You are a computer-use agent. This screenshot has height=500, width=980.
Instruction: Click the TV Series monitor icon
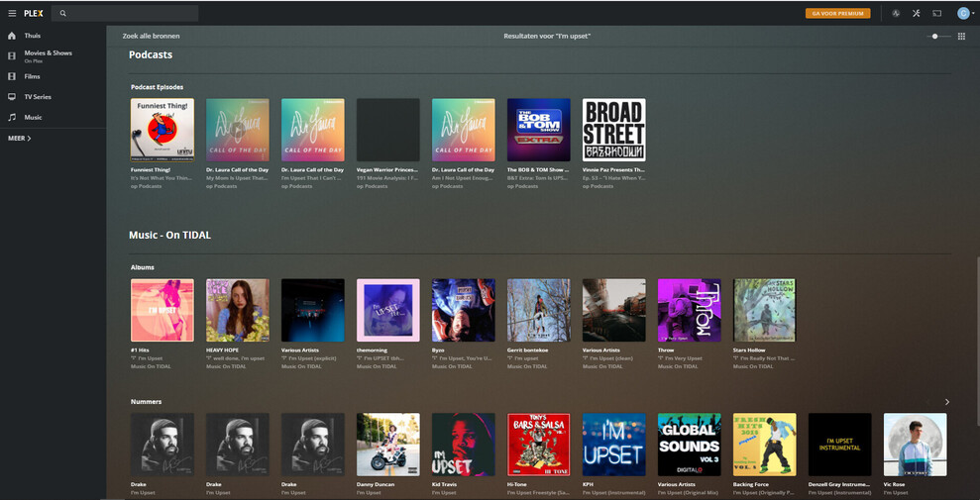click(11, 97)
